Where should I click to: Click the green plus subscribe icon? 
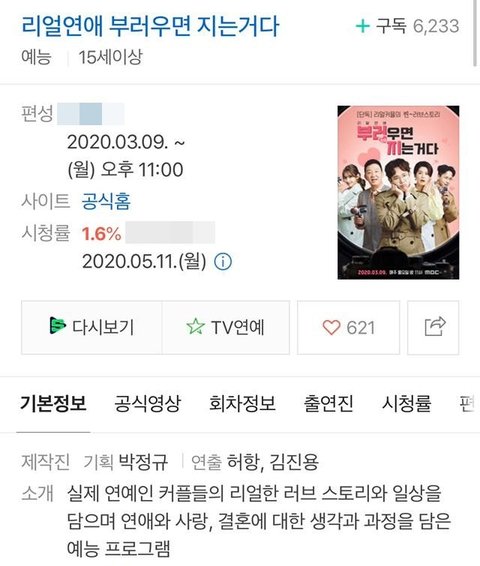(x=363, y=26)
